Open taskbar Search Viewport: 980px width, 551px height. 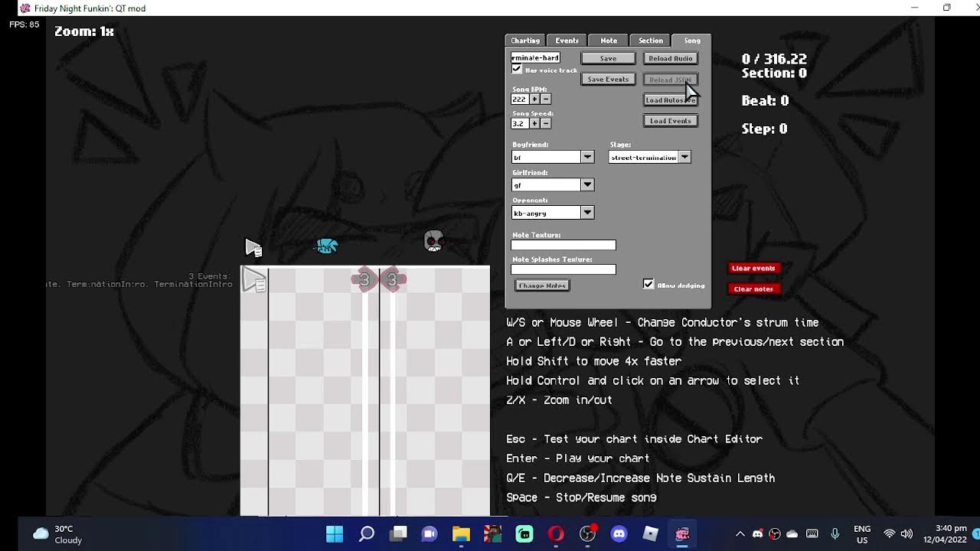tap(367, 533)
